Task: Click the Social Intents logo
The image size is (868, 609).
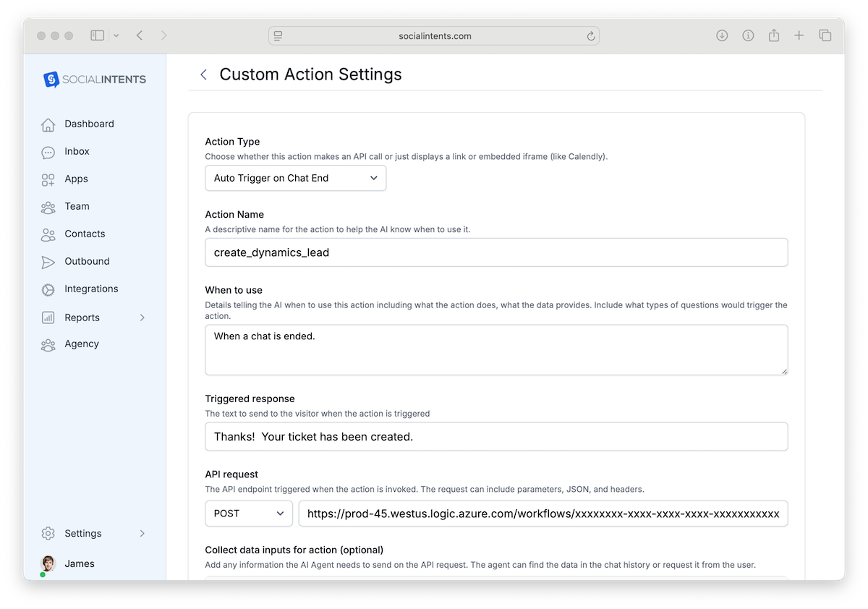Action: [x=95, y=80]
